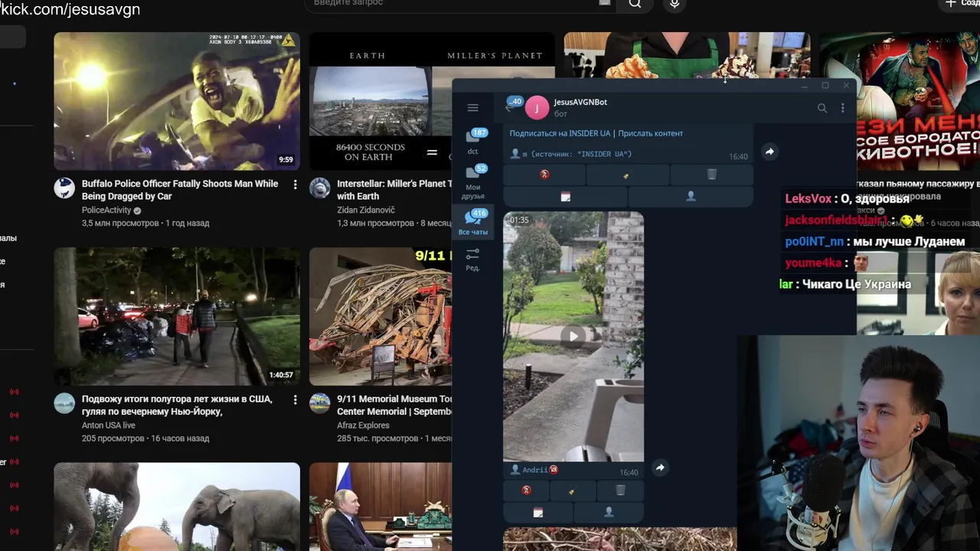Open the JesusAVGNBot chat title

[x=580, y=102]
